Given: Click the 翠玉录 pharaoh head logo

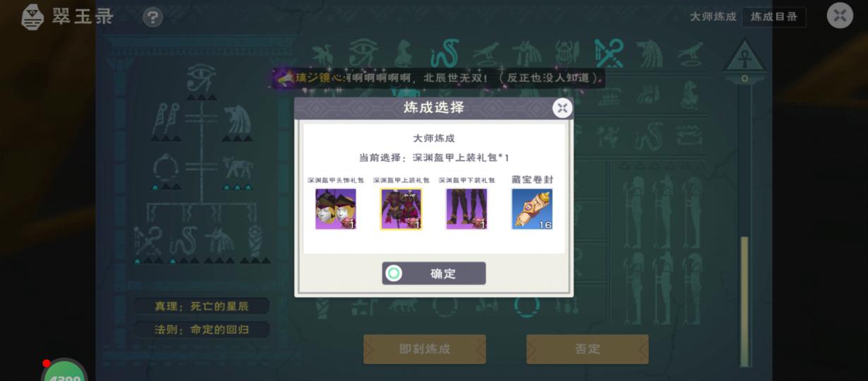Looking at the screenshot, I should (x=32, y=17).
